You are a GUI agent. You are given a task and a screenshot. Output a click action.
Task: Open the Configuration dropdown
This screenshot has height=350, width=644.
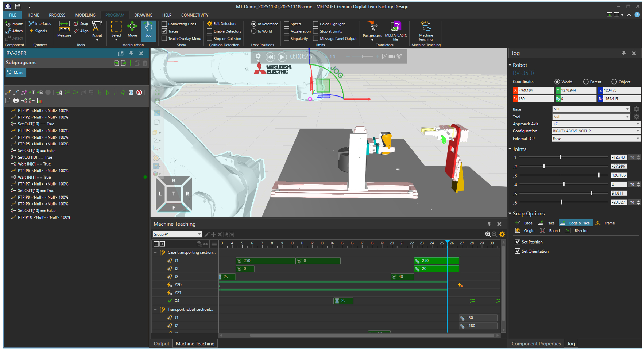(596, 131)
